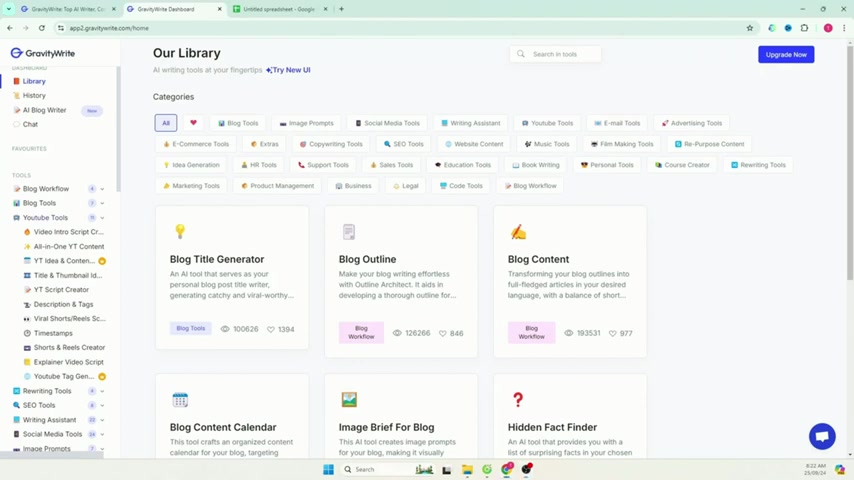Click the yellow badge next to Youtube Tag Gen

(102, 376)
